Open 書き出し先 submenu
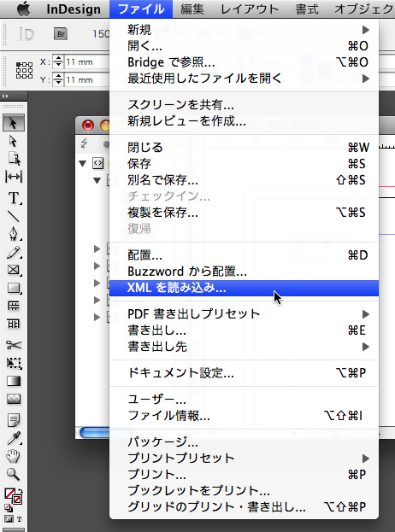The image size is (395, 532). click(245, 347)
